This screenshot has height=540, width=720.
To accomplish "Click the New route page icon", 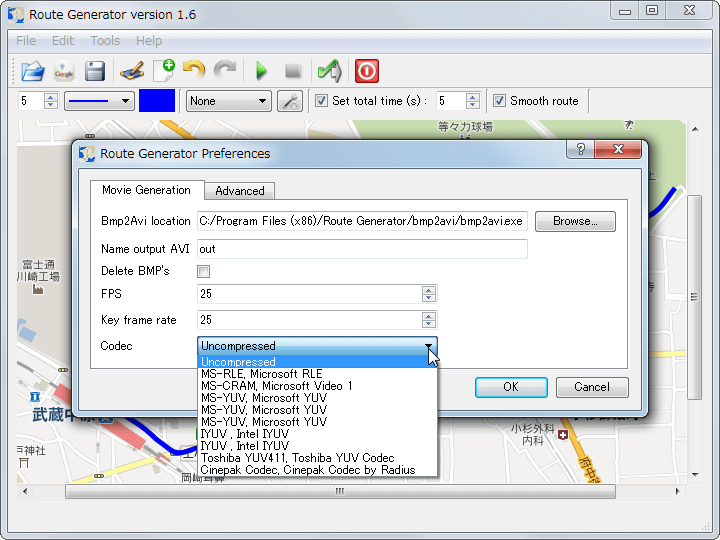I will pyautogui.click(x=163, y=71).
